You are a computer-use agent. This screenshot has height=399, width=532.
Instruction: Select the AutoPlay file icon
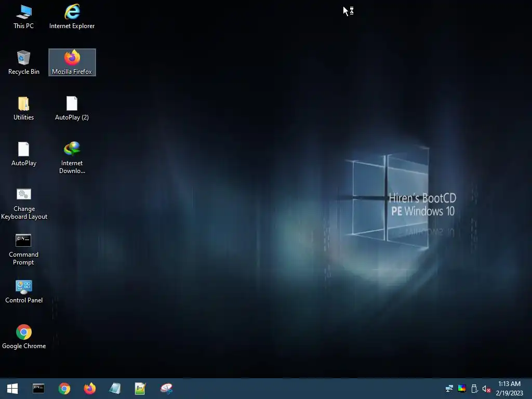[x=24, y=154]
